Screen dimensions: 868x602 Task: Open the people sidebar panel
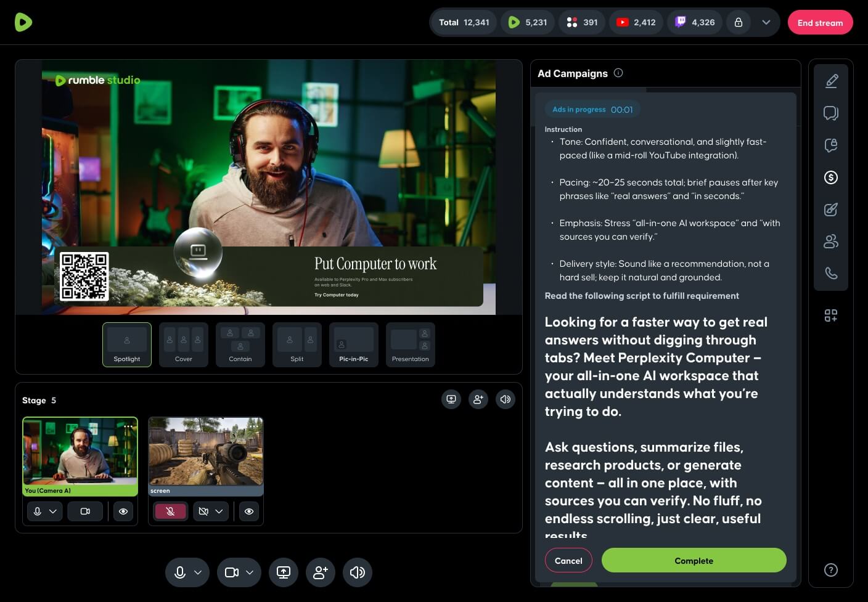coord(831,242)
